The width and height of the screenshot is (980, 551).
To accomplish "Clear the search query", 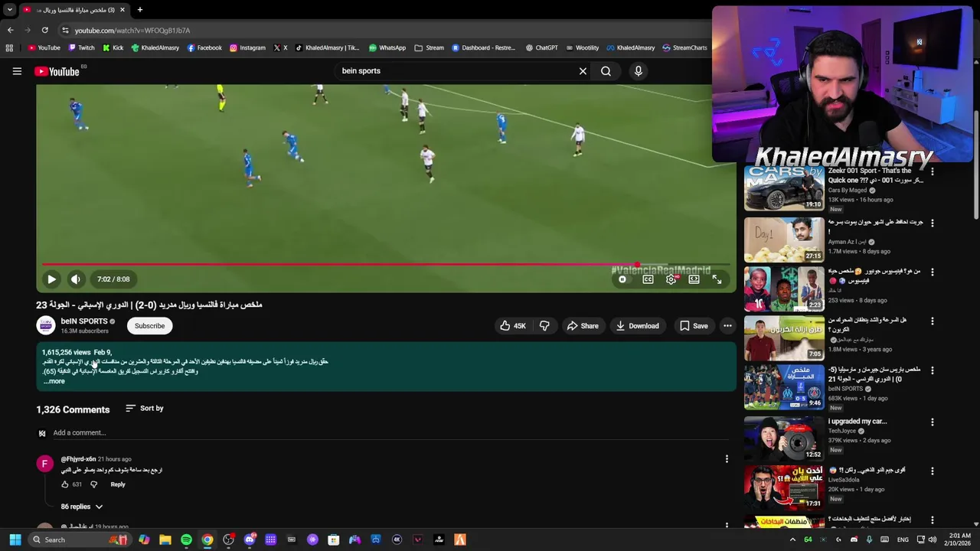I will 583,71.
